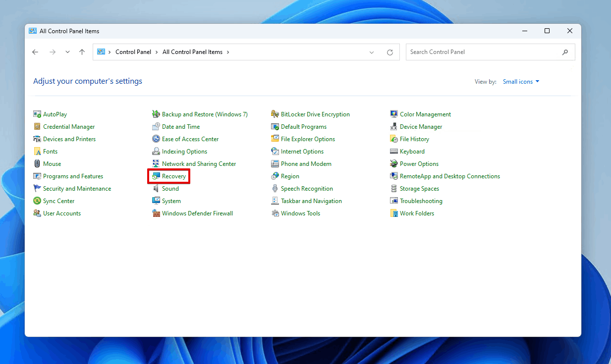
Task: Go up one level with Up arrow
Action: tap(82, 52)
